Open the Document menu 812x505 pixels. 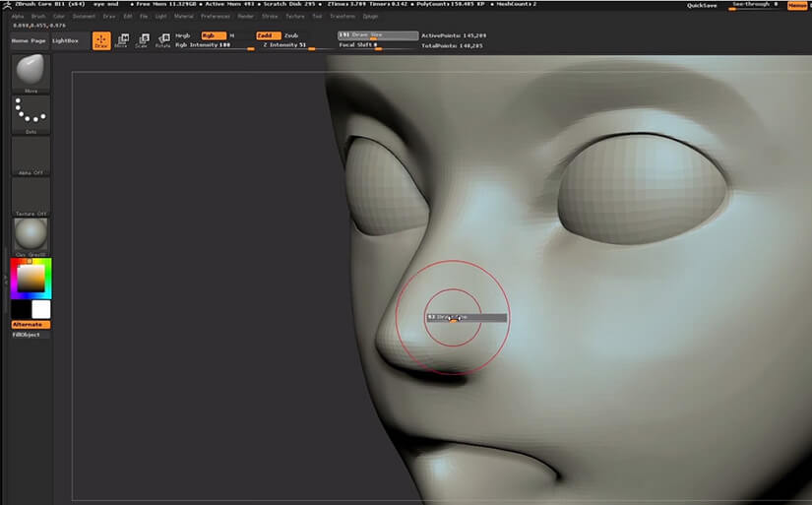point(84,17)
